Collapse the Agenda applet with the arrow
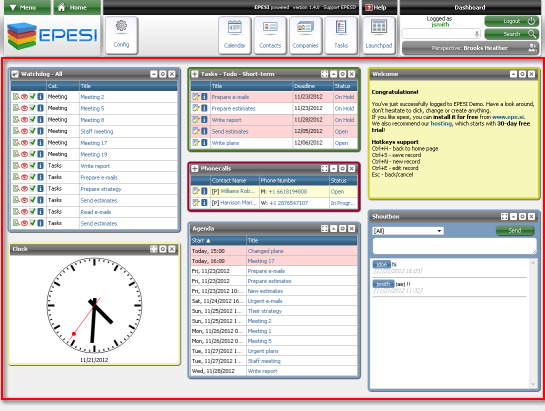The image size is (545, 411). click(334, 228)
